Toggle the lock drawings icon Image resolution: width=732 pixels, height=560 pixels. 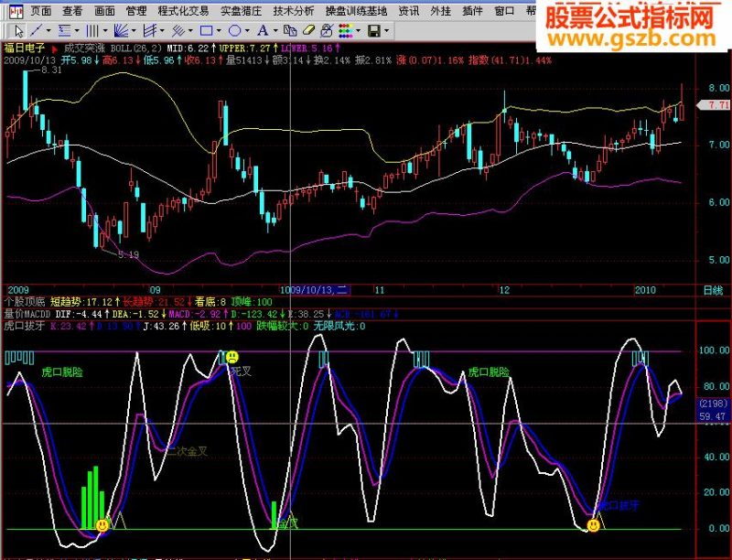tap(327, 31)
